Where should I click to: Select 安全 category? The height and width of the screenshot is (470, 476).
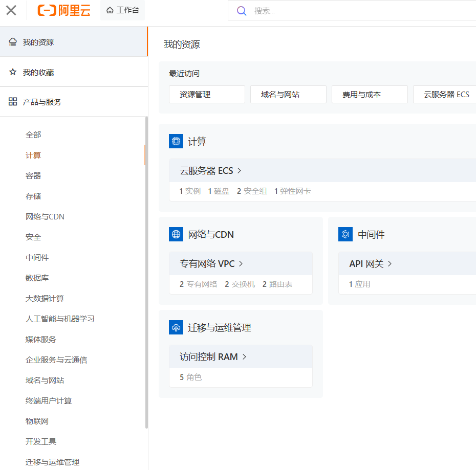pyautogui.click(x=33, y=237)
